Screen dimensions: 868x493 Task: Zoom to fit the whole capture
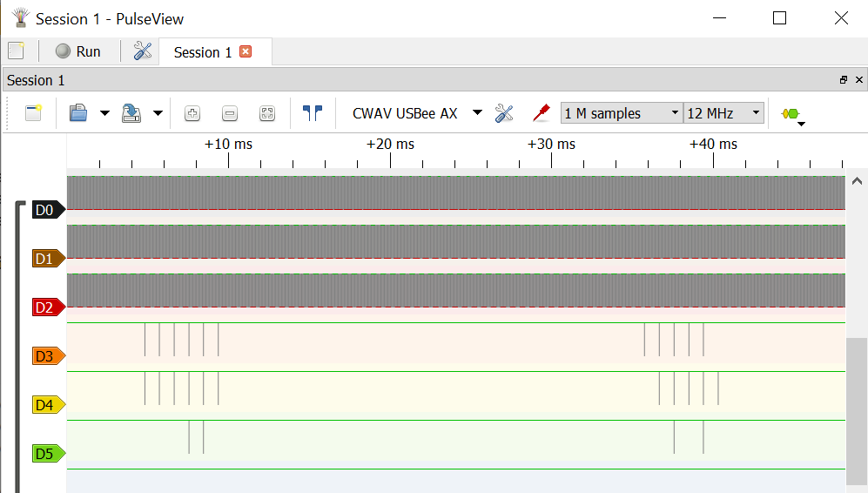click(266, 113)
